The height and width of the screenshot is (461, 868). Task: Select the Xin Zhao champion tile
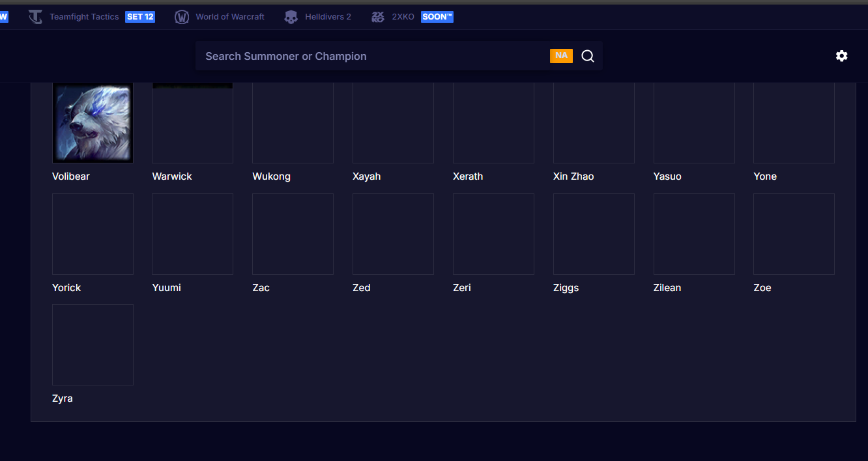594,122
